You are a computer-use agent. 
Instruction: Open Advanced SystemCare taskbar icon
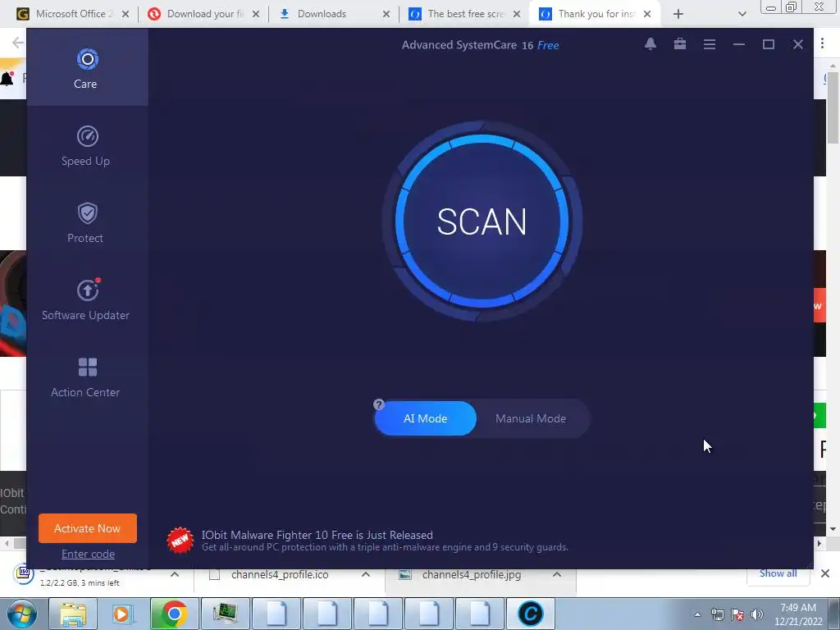tap(531, 614)
